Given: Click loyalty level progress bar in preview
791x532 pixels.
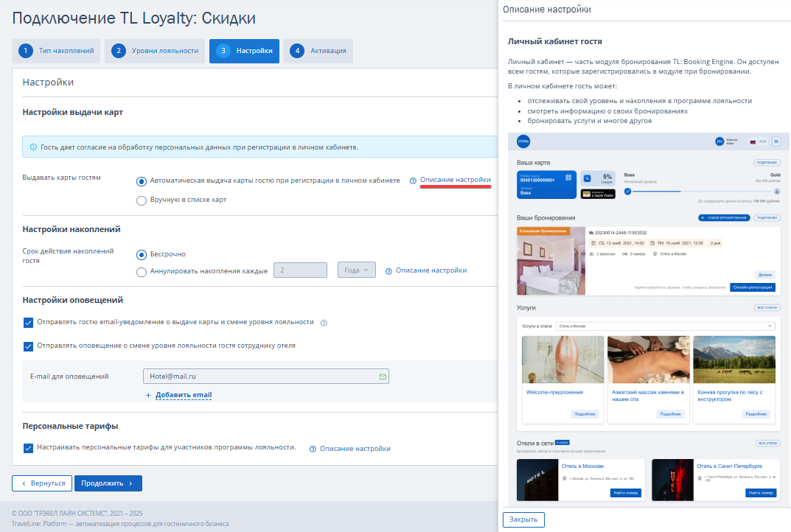Looking at the screenshot, I should pos(703,192).
